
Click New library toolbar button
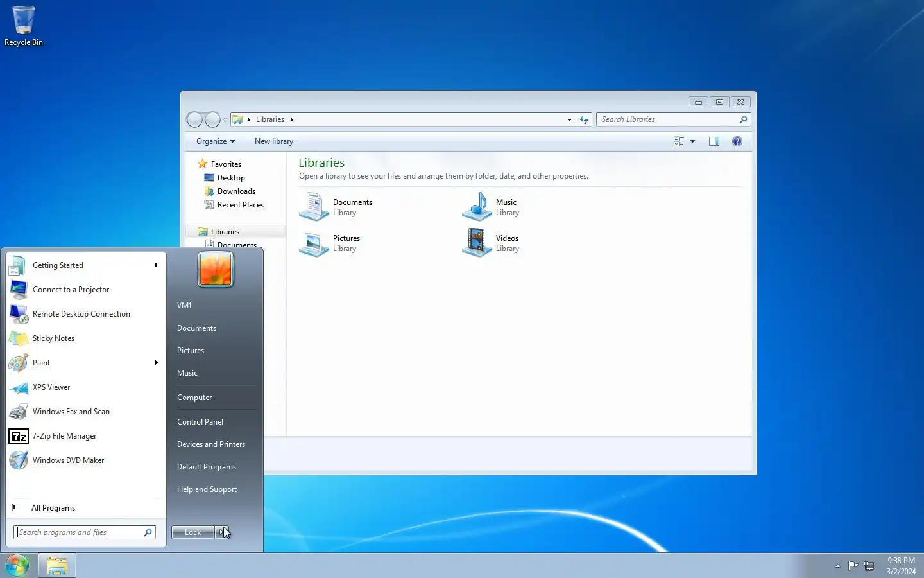coord(274,141)
